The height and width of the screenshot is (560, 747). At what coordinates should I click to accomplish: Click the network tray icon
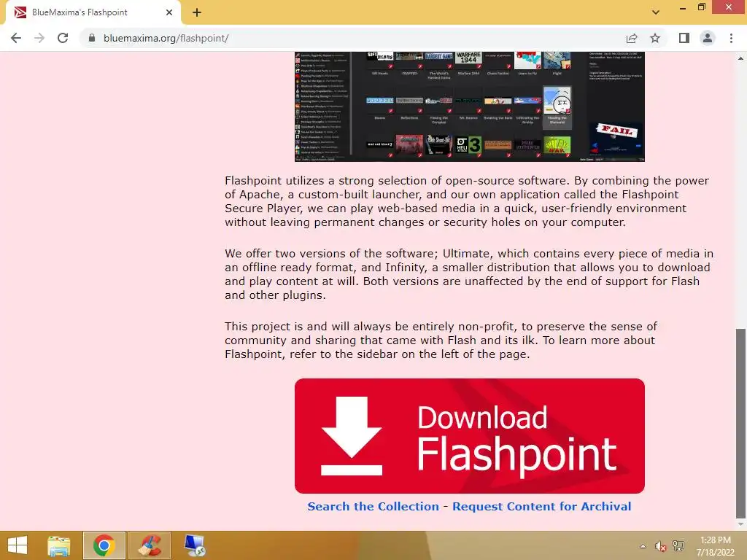coord(678,546)
